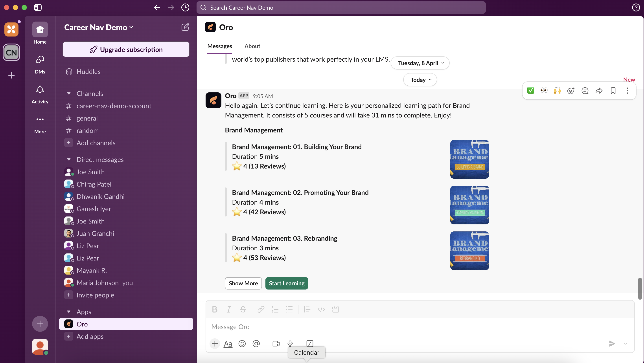Open the Today date dropdown

click(420, 80)
